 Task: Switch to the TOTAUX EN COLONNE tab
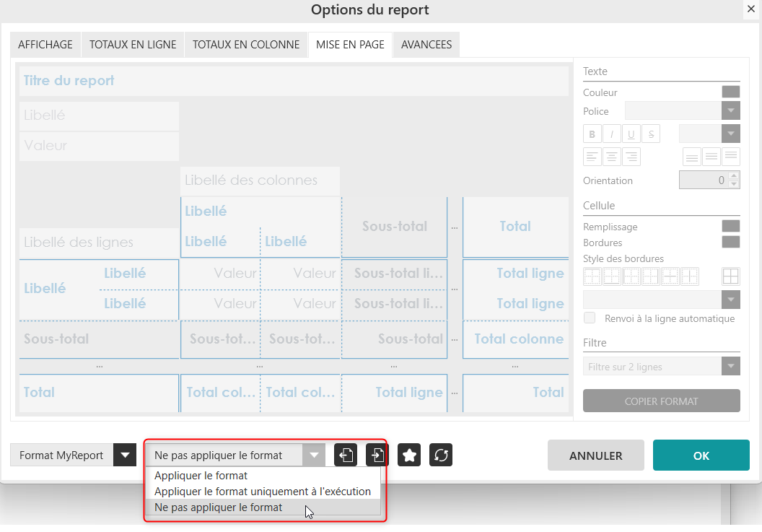pyautogui.click(x=245, y=45)
